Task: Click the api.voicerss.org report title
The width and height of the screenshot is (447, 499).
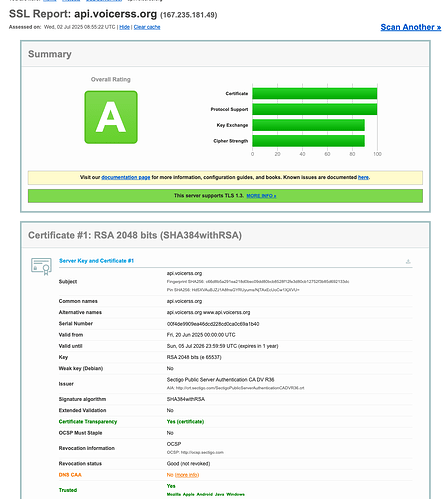Action: coord(115,14)
